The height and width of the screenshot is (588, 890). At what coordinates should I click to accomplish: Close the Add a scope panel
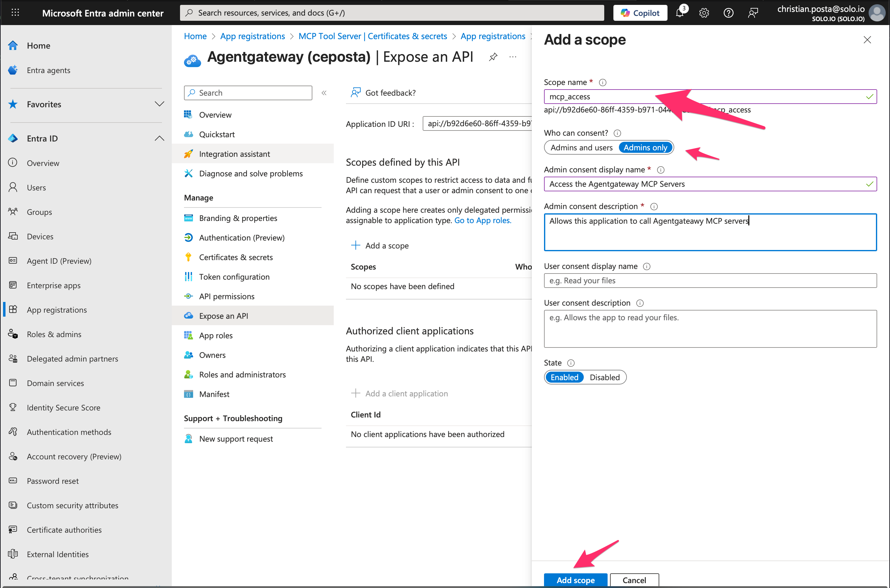point(867,40)
